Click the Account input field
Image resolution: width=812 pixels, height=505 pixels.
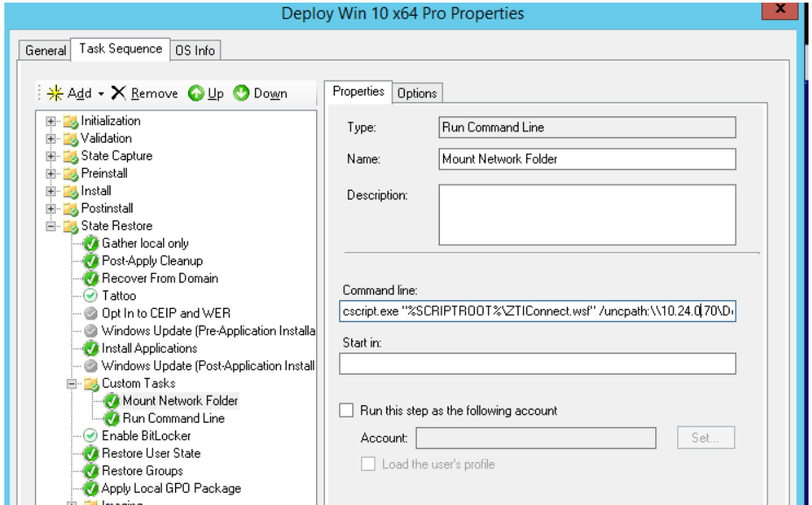pos(536,438)
